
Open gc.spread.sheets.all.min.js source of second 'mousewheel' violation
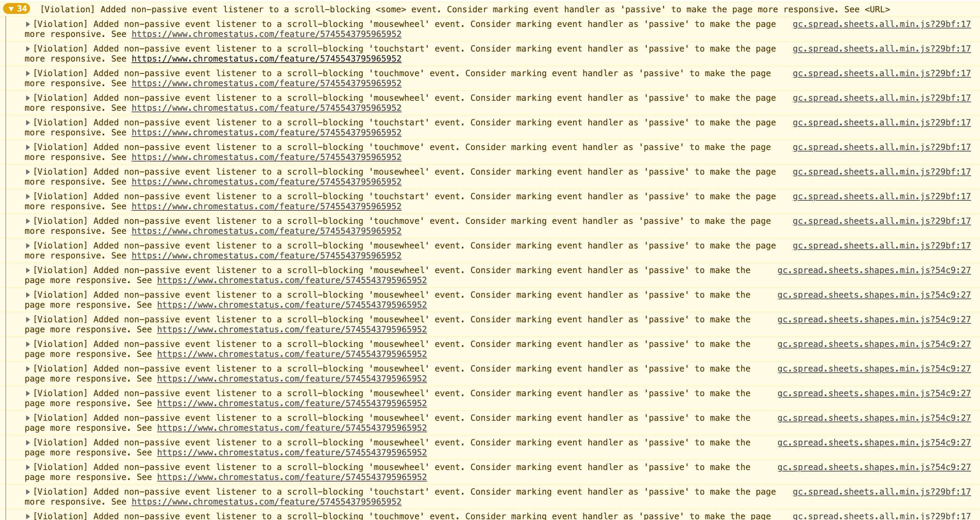point(882,98)
